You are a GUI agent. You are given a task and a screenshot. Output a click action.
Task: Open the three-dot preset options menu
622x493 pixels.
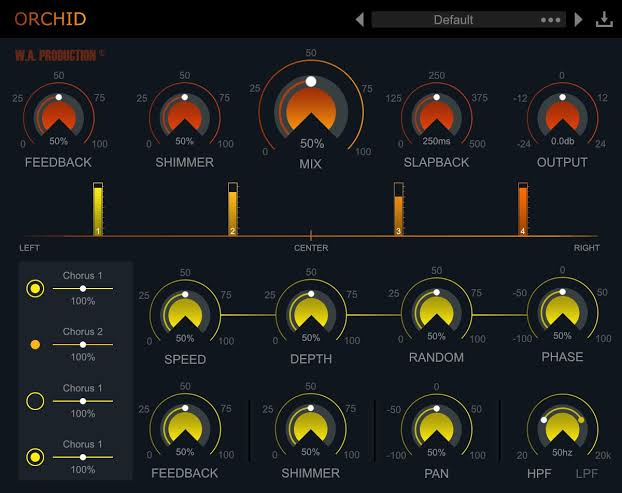point(550,20)
